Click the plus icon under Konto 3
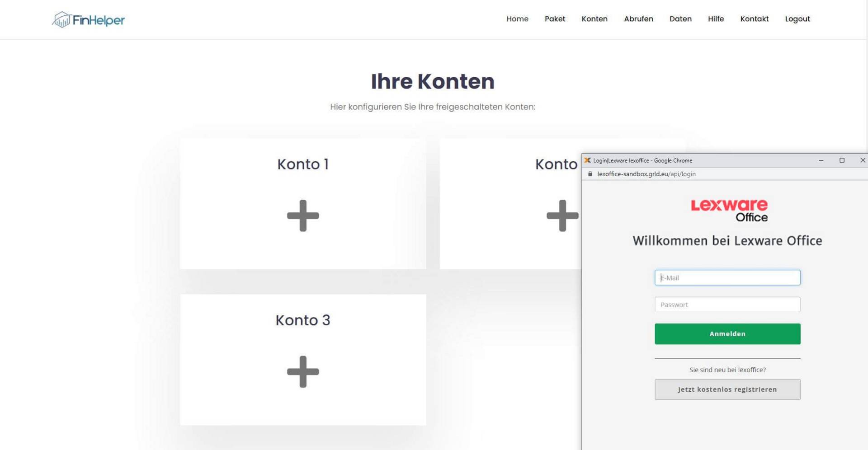 pyautogui.click(x=303, y=371)
